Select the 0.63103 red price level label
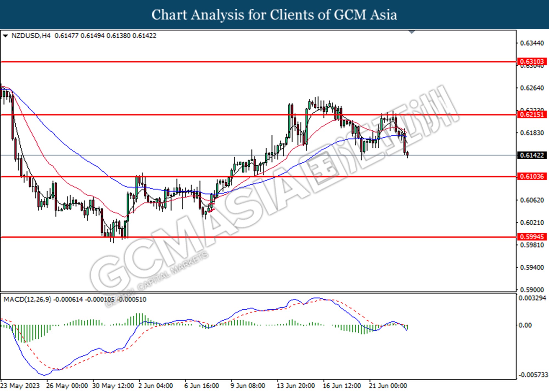The height and width of the screenshot is (392, 549). click(532, 61)
